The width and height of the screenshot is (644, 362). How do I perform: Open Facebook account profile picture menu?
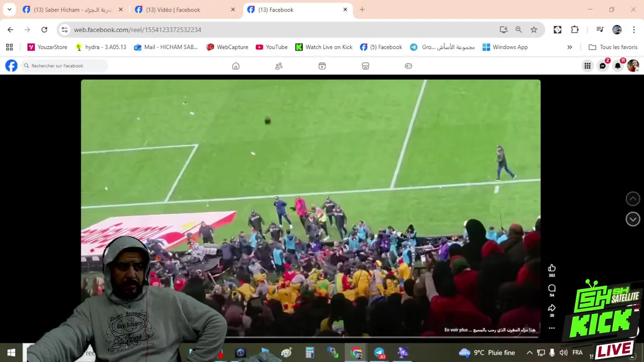coord(633,66)
